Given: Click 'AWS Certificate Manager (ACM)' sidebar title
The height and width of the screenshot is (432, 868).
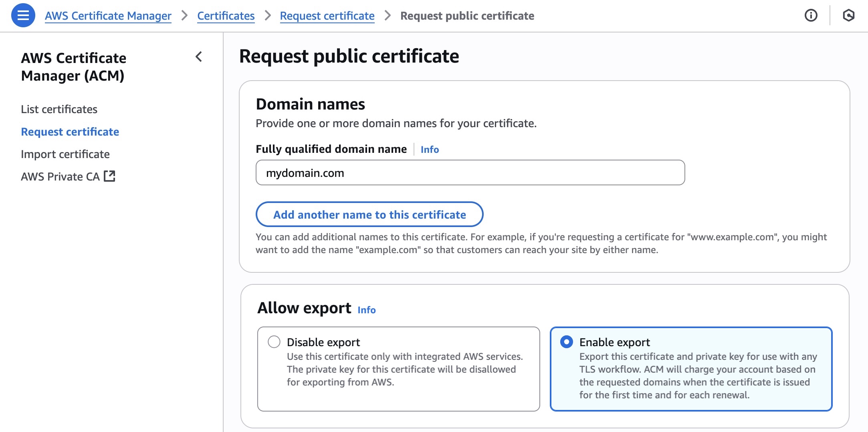Looking at the screenshot, I should 74,67.
